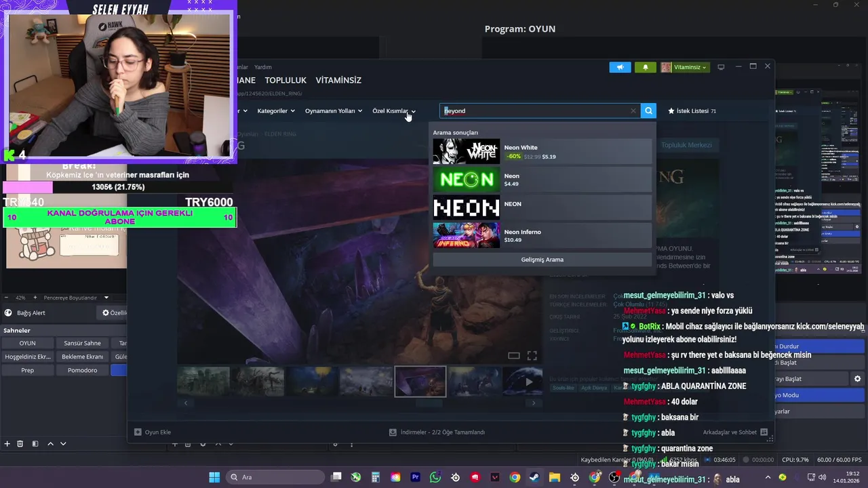868x488 pixels.
Task: Open Adobe Premiere Pro from the taskbar
Action: point(415,477)
